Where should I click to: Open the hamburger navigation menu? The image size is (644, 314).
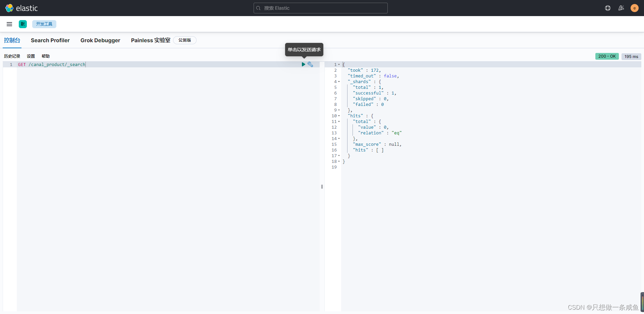click(9, 24)
